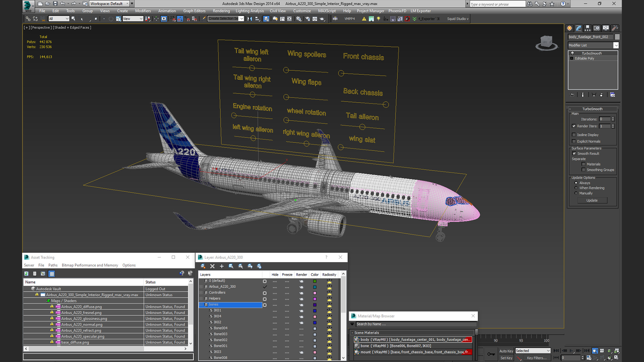Toggle the Render Iters checkbox
Image resolution: width=644 pixels, height=362 pixels.
(x=574, y=126)
